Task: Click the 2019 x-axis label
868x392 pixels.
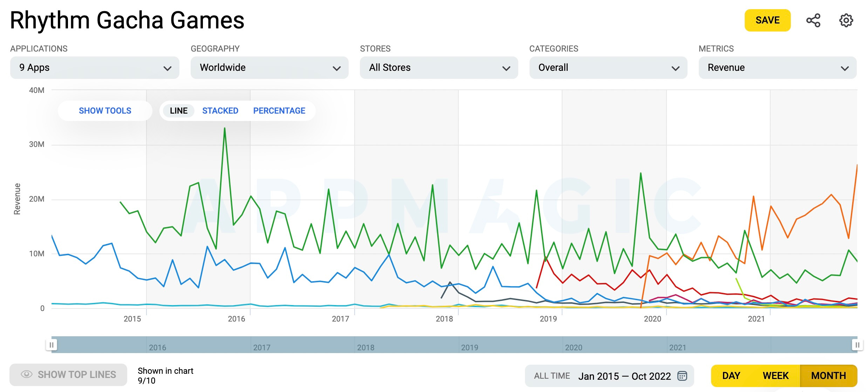Action: (x=548, y=319)
